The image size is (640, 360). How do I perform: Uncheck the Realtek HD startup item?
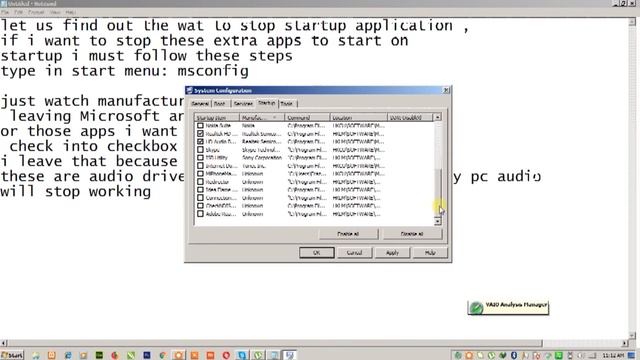coord(200,133)
